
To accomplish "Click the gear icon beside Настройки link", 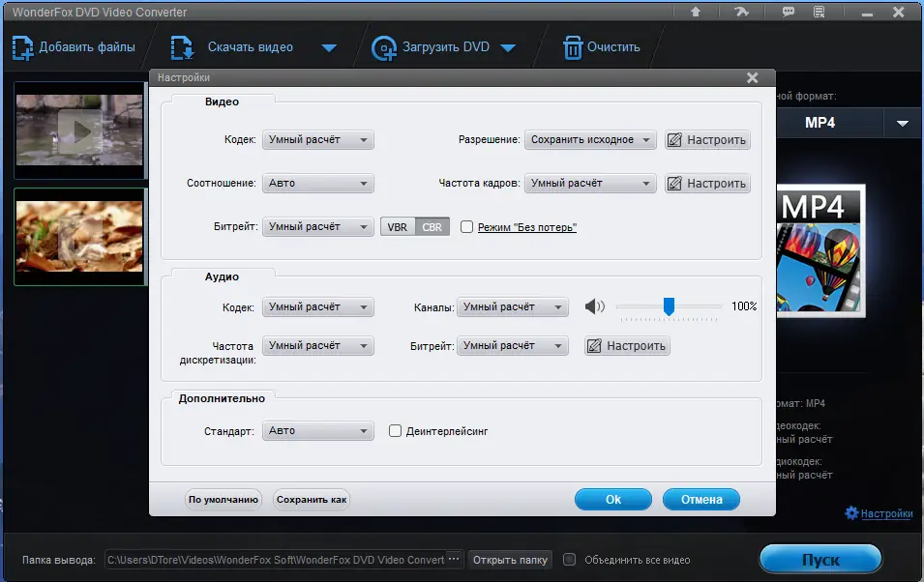I will (851, 513).
